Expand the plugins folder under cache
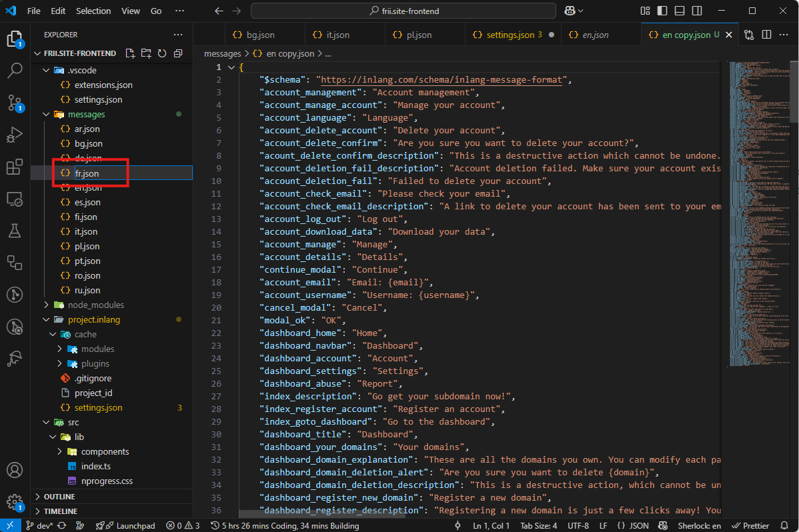The height and width of the screenshot is (532, 799). click(59, 363)
